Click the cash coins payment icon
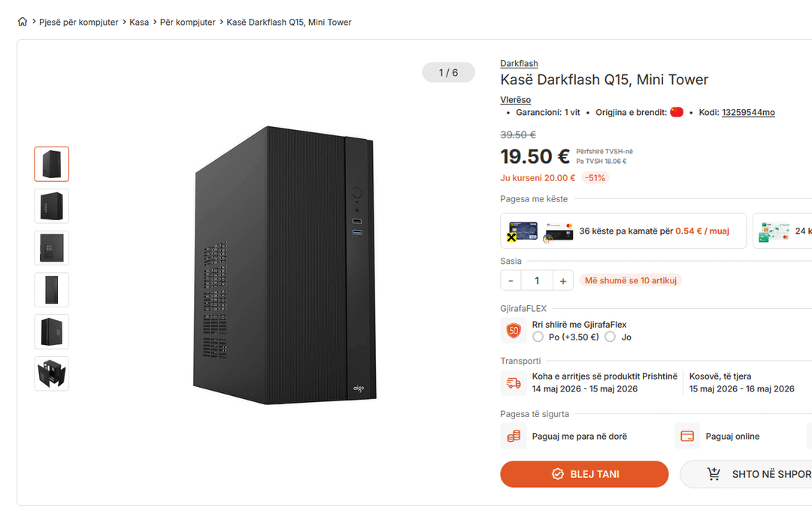The height and width of the screenshot is (514, 812). click(514, 436)
